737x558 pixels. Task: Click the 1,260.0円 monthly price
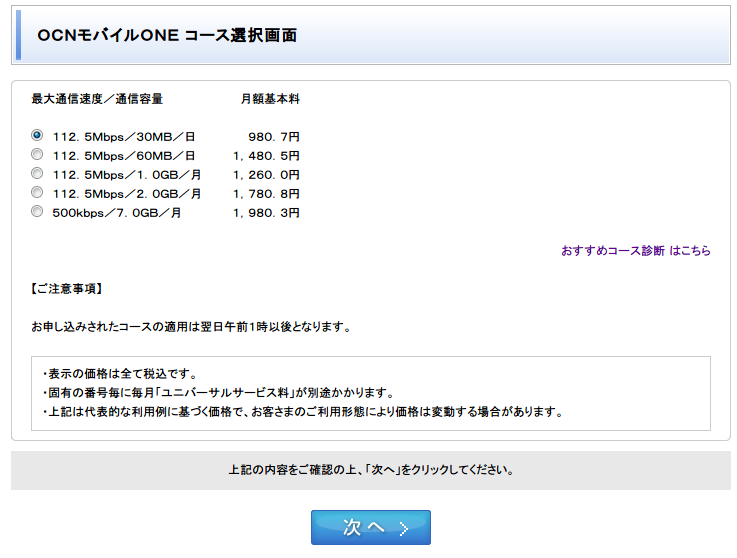pos(266,174)
